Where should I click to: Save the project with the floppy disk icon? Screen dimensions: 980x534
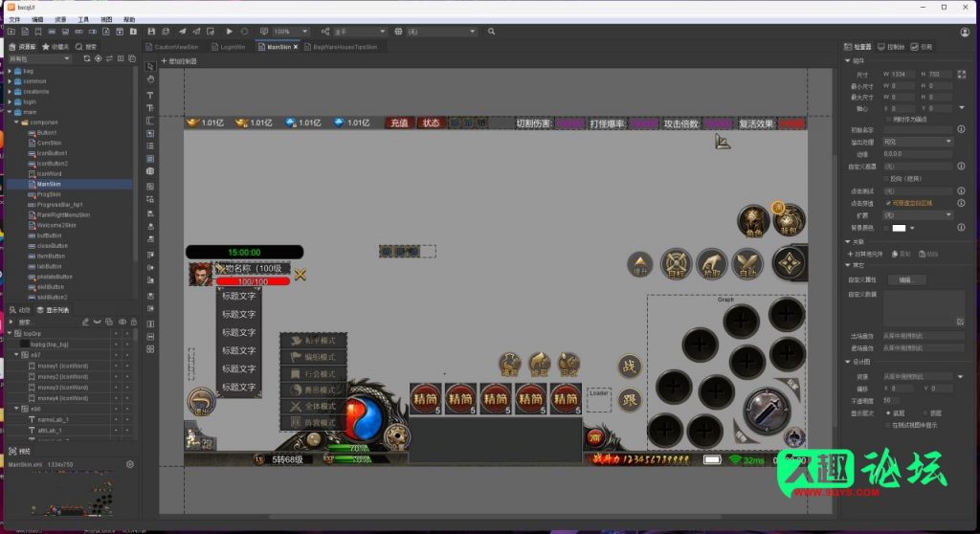coord(151,32)
